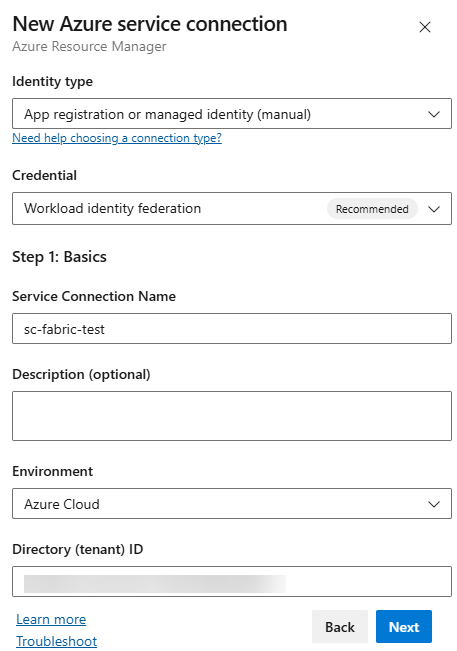Click the 'Azure Resource Manager' subtitle
This screenshot has height=651, width=457.
point(89,46)
